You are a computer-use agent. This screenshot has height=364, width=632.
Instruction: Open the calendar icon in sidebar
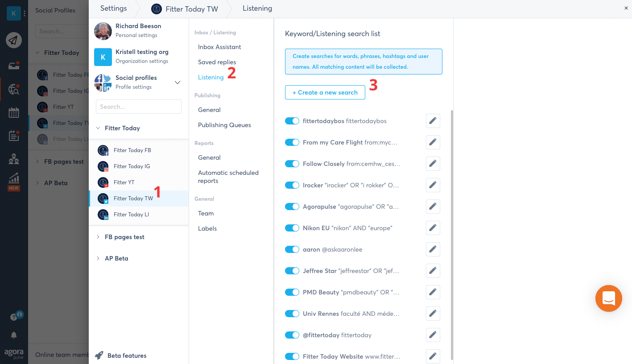[x=14, y=112]
